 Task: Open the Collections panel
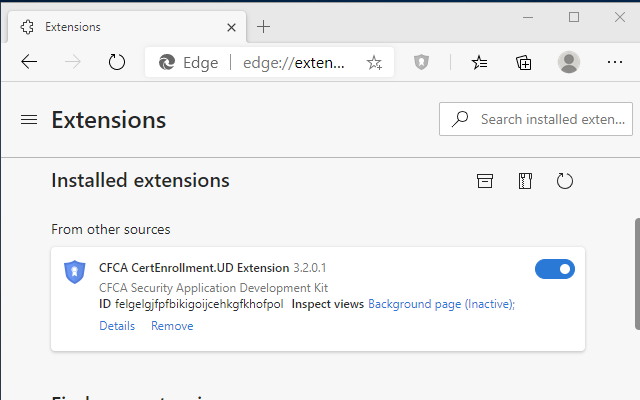point(524,62)
